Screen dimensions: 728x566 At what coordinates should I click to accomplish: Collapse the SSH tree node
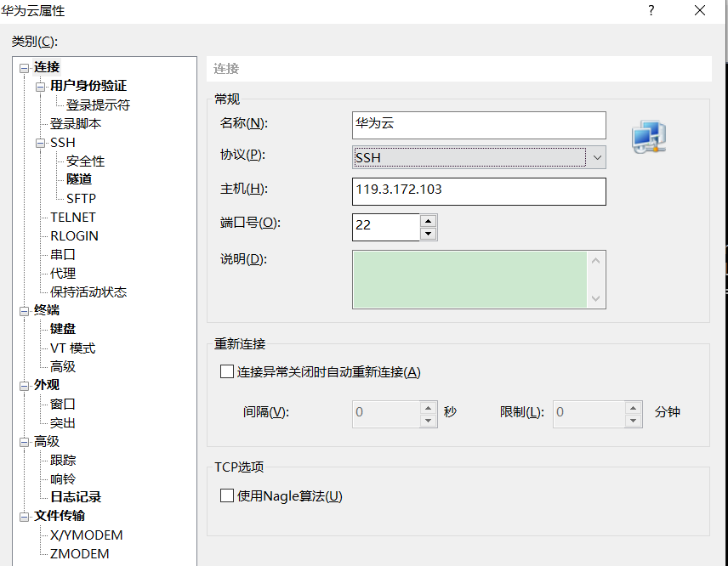coord(40,144)
